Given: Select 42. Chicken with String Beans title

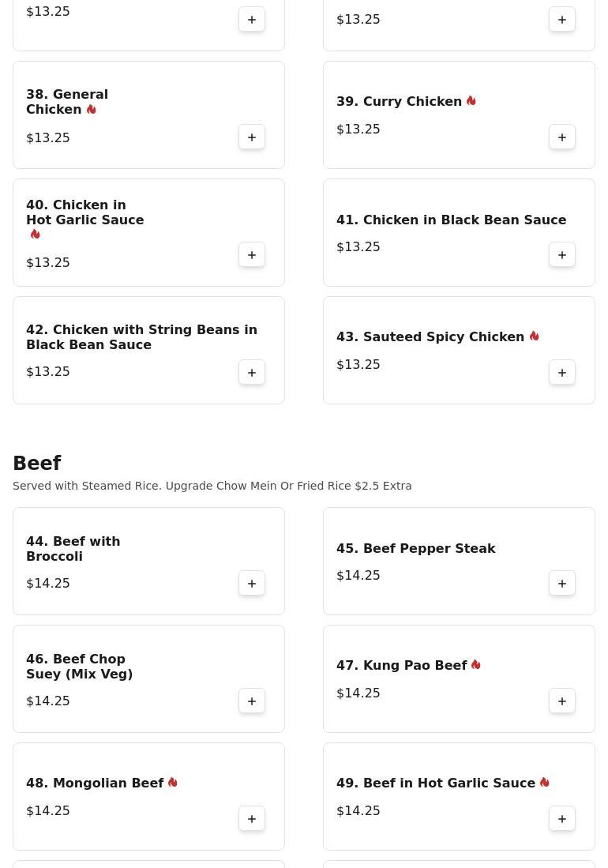Looking at the screenshot, I should point(141,337).
